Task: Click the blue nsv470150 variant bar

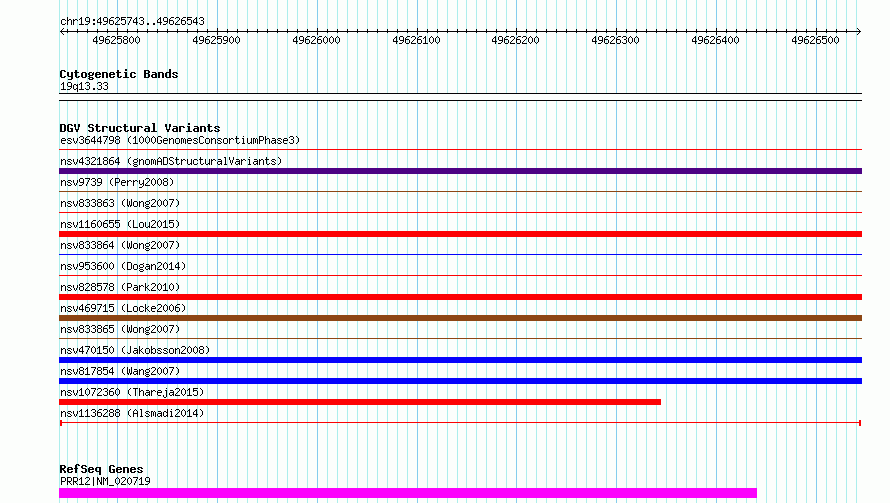Action: [x=460, y=360]
